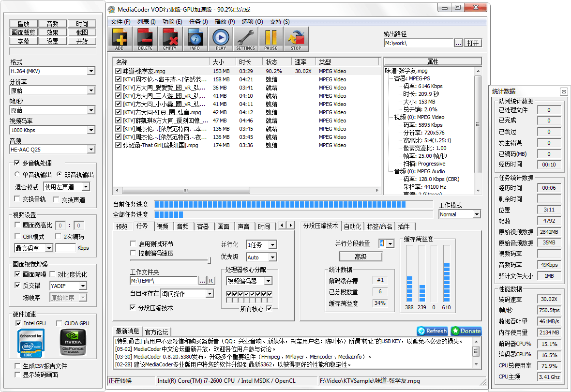Open the 选项 (O) menu
This screenshot has height=392, width=571.
coord(253,22)
